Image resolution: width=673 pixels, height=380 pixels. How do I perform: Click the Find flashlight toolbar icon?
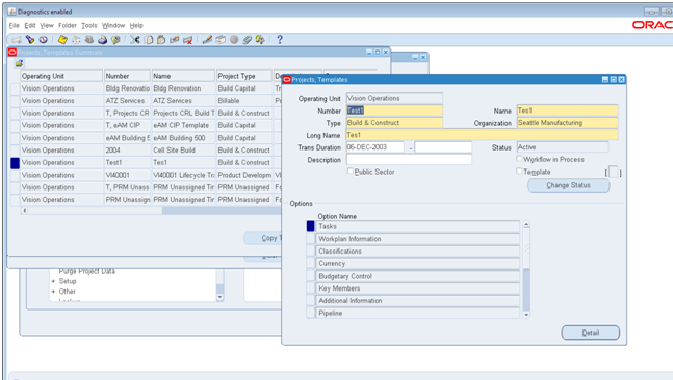point(30,40)
